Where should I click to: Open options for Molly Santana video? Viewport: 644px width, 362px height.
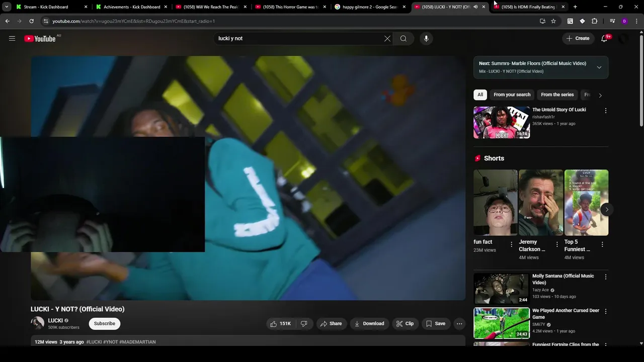point(606,277)
